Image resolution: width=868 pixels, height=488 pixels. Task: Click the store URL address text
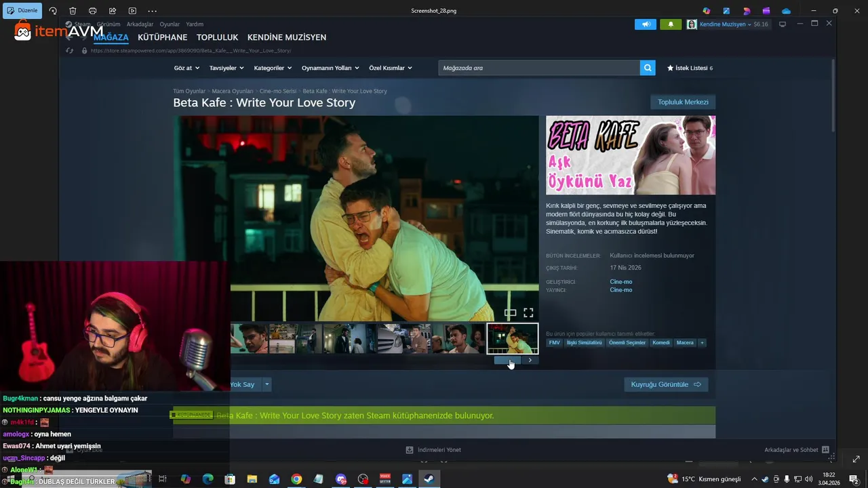[191, 51]
